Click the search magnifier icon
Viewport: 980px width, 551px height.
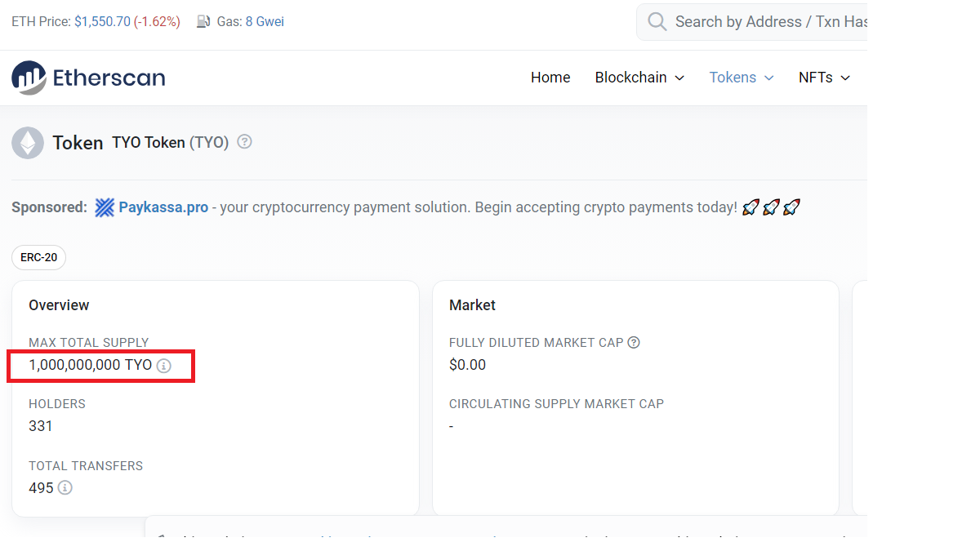tap(657, 21)
